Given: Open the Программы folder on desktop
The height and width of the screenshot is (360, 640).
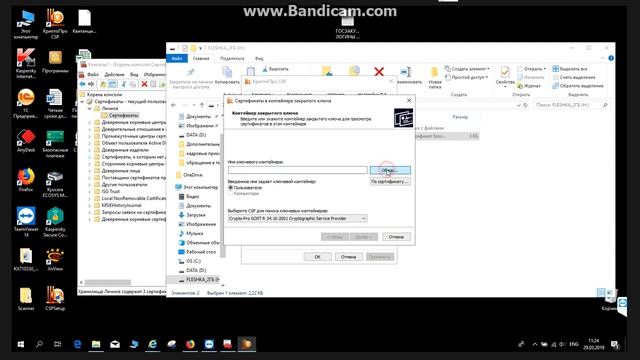Looking at the screenshot, I should pyautogui.click(x=55, y=62).
